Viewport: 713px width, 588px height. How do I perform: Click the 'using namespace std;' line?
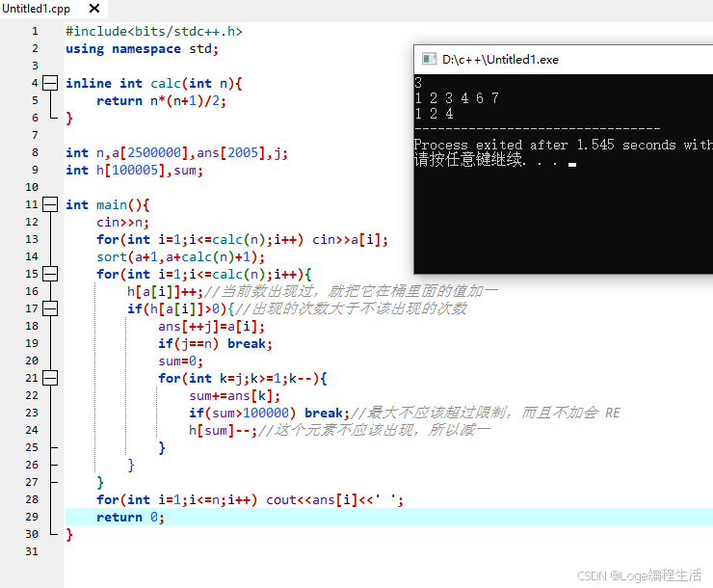tap(142, 48)
